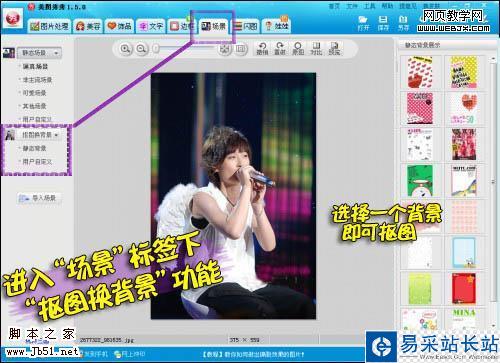The height and width of the screenshot is (363, 500).
Task: Pick the yellow polka-dot text background
Action: 464,72
